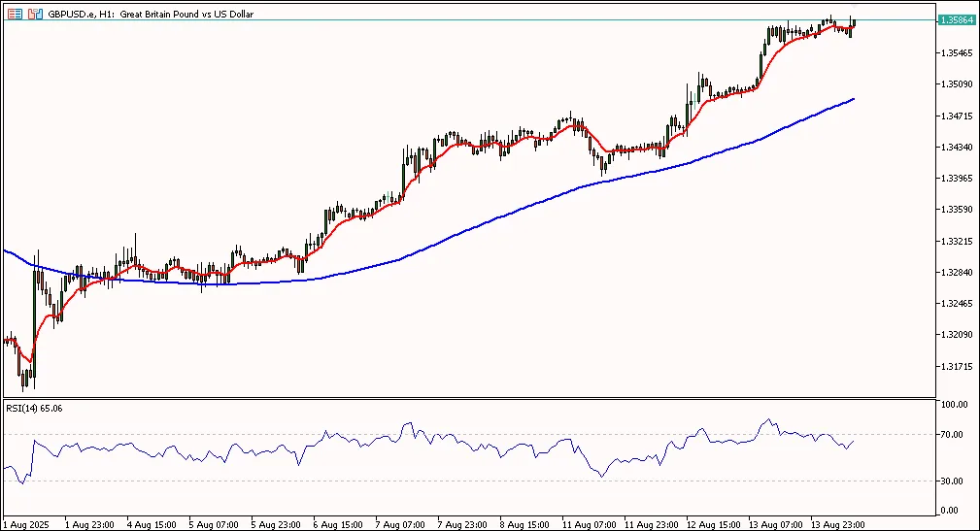The image size is (980, 531).
Task: Click price scale value 1.34715
Action: coord(957,116)
